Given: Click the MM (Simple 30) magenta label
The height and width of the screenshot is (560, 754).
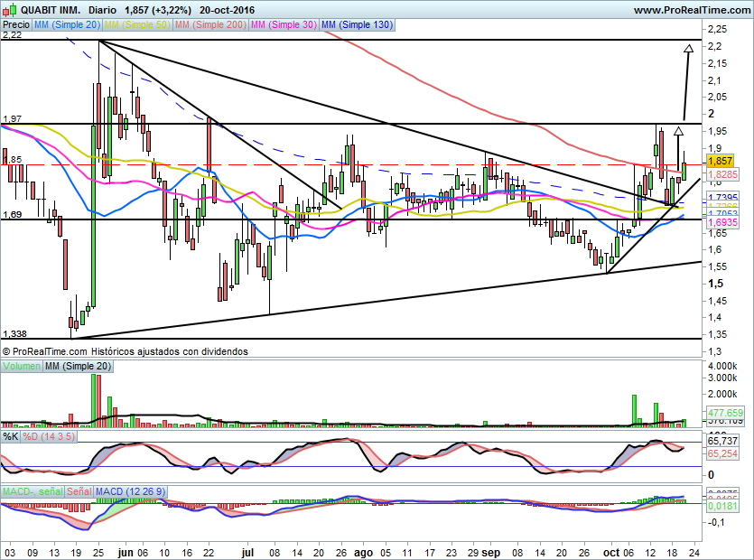Looking at the screenshot, I should (283, 25).
